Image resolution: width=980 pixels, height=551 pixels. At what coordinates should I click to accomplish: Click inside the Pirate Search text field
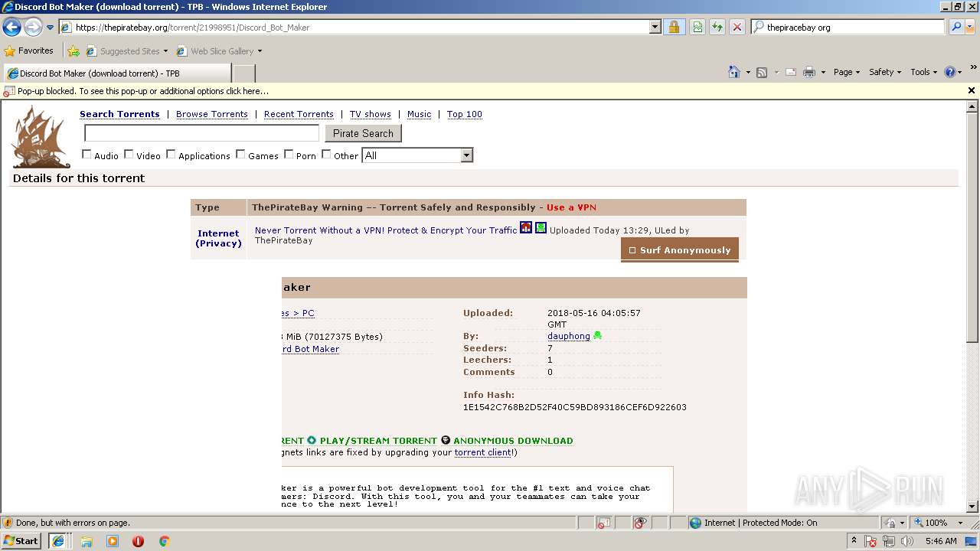[x=201, y=133]
